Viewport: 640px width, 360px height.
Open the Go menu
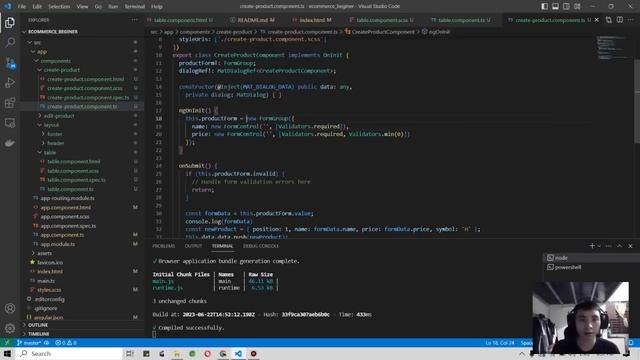click(x=98, y=7)
